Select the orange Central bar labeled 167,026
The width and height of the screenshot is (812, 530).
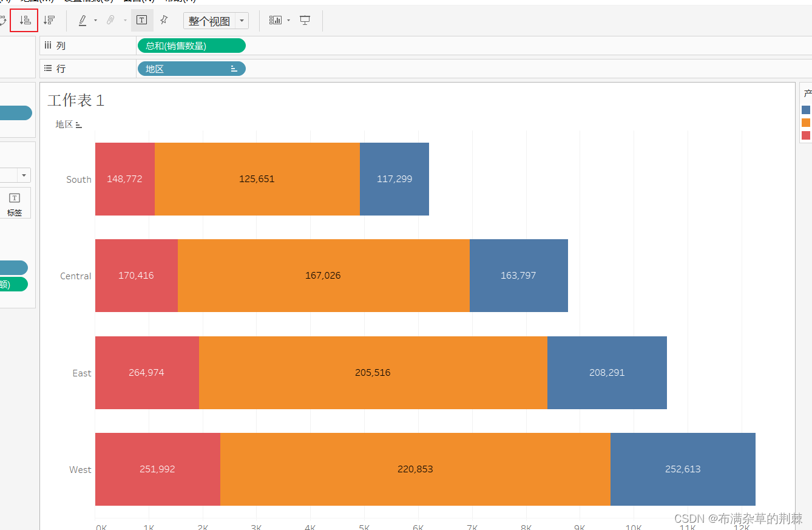[323, 276]
